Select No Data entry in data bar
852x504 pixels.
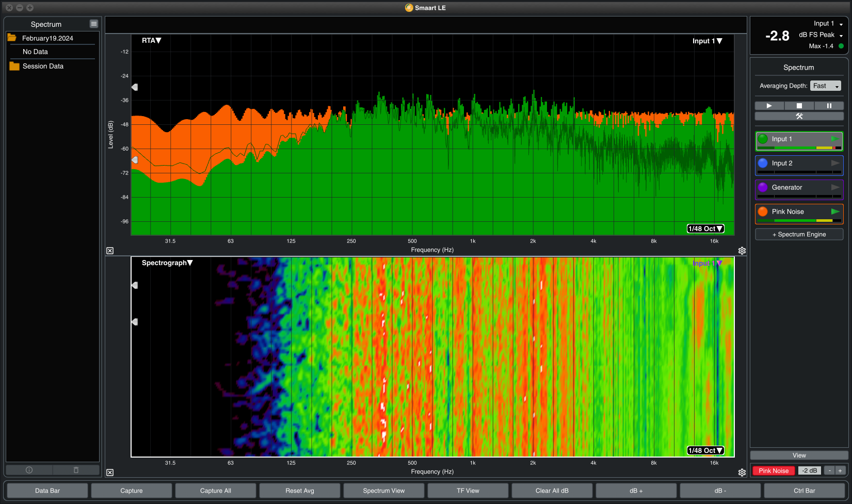click(x=35, y=52)
